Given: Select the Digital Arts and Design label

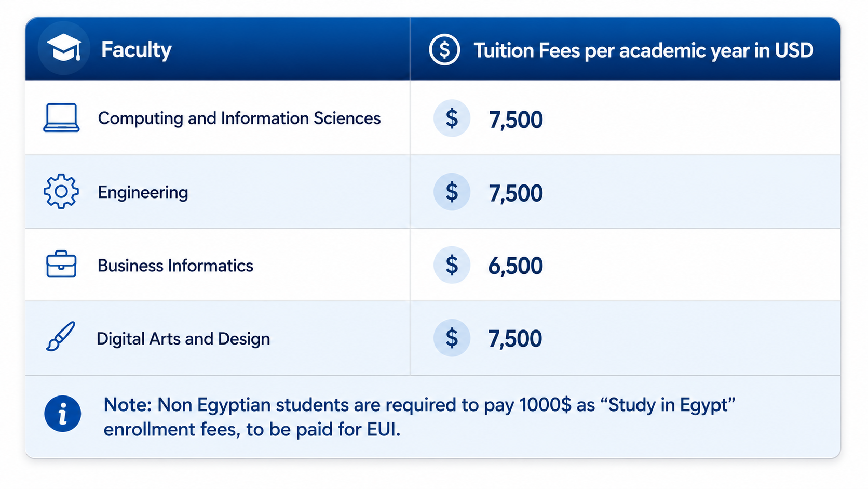Looking at the screenshot, I should [183, 339].
